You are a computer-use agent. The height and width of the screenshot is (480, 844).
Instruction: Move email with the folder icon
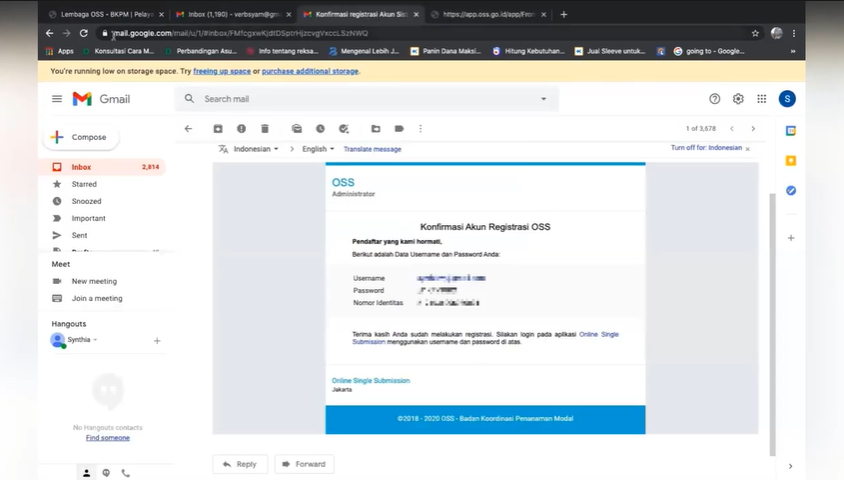click(x=376, y=129)
